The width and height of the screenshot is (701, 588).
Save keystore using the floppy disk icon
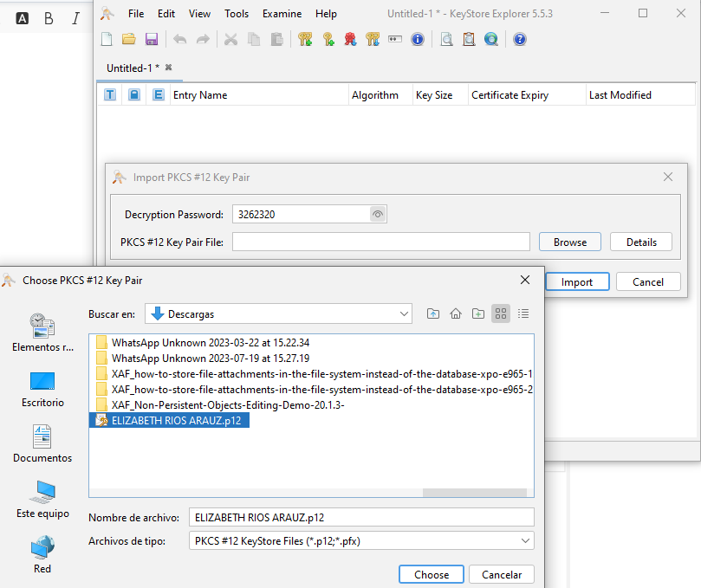coord(152,39)
